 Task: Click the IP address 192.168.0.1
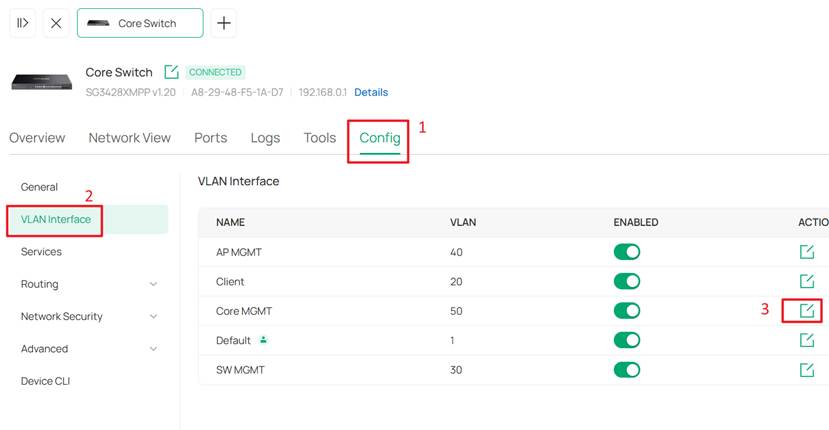coord(323,92)
